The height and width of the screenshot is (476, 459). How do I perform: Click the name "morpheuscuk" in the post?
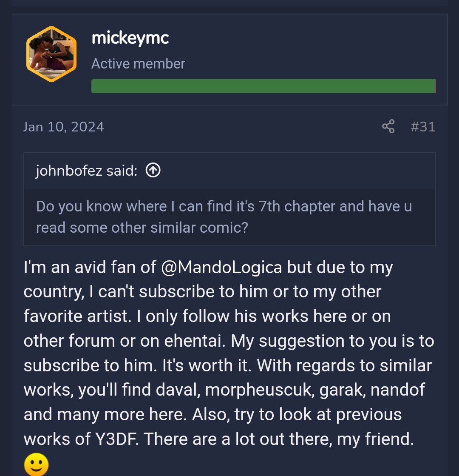(259, 390)
